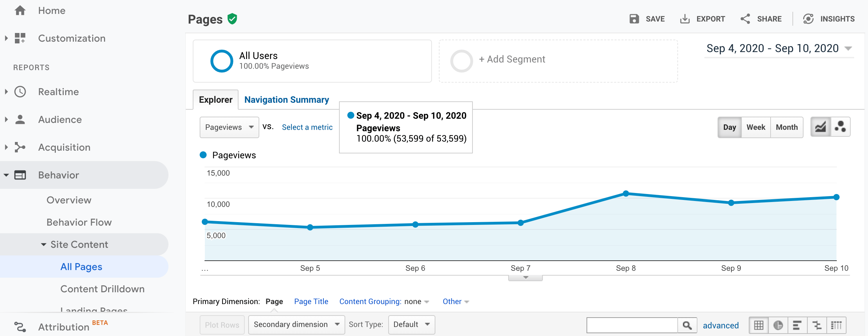Image resolution: width=868 pixels, height=336 pixels.
Task: Click the Plot Rows button
Action: (222, 325)
